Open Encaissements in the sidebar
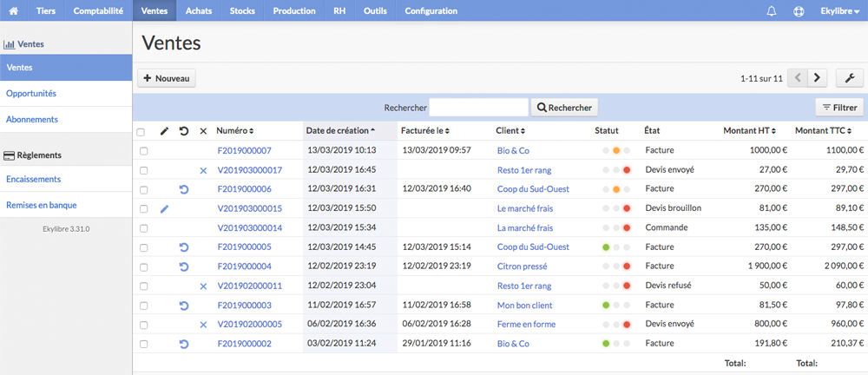Viewport: 868px width, 375px height. 66,179
